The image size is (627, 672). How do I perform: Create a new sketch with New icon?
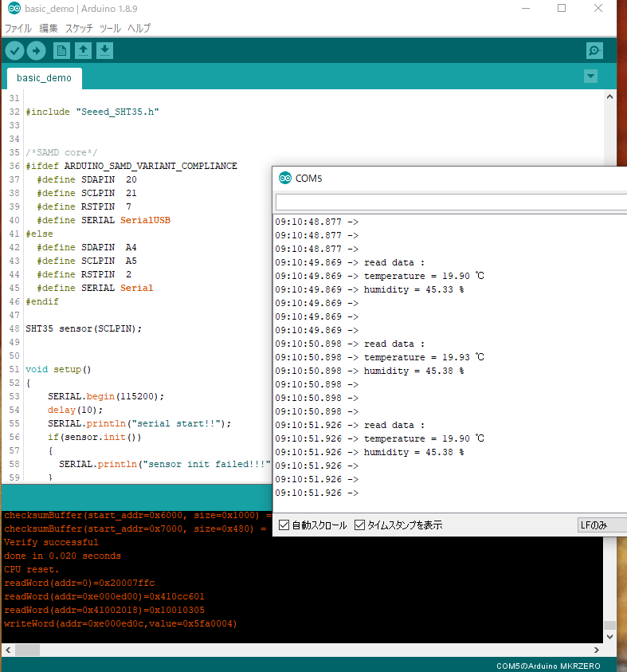tap(61, 51)
